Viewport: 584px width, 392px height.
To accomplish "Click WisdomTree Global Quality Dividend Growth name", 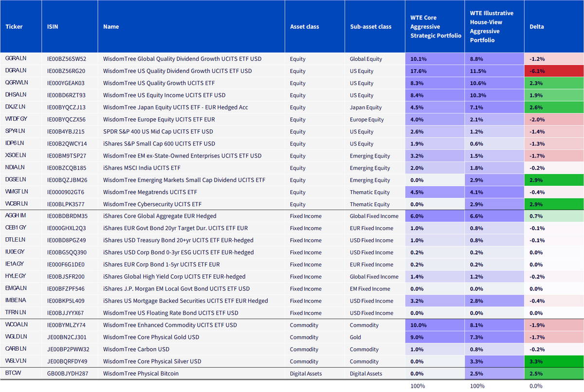I will [x=182, y=59].
